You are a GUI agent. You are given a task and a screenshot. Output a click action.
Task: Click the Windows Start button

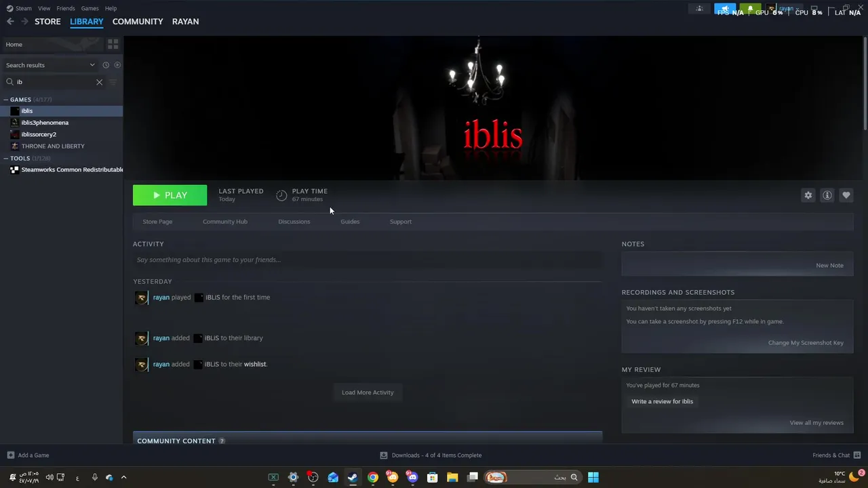click(593, 477)
